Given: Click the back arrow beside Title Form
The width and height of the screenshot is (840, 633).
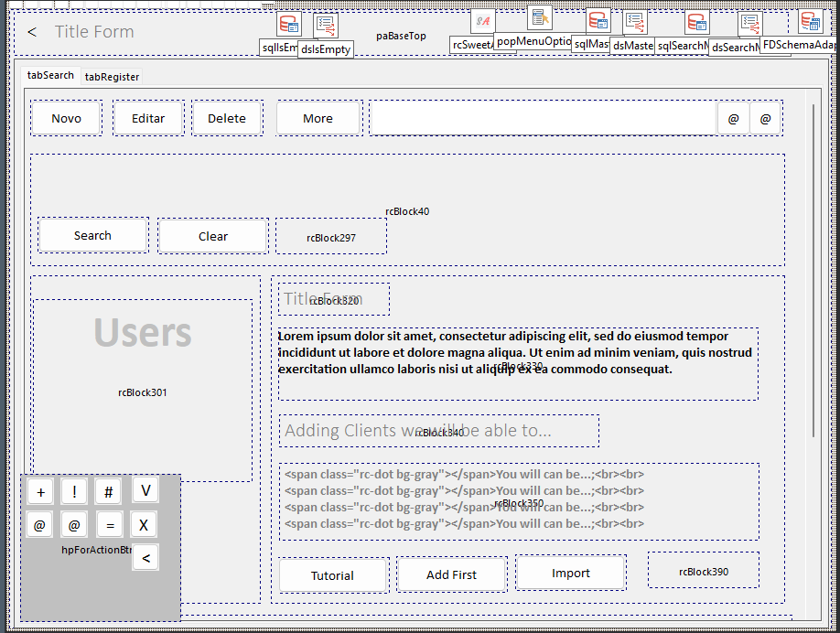Looking at the screenshot, I should coord(32,32).
